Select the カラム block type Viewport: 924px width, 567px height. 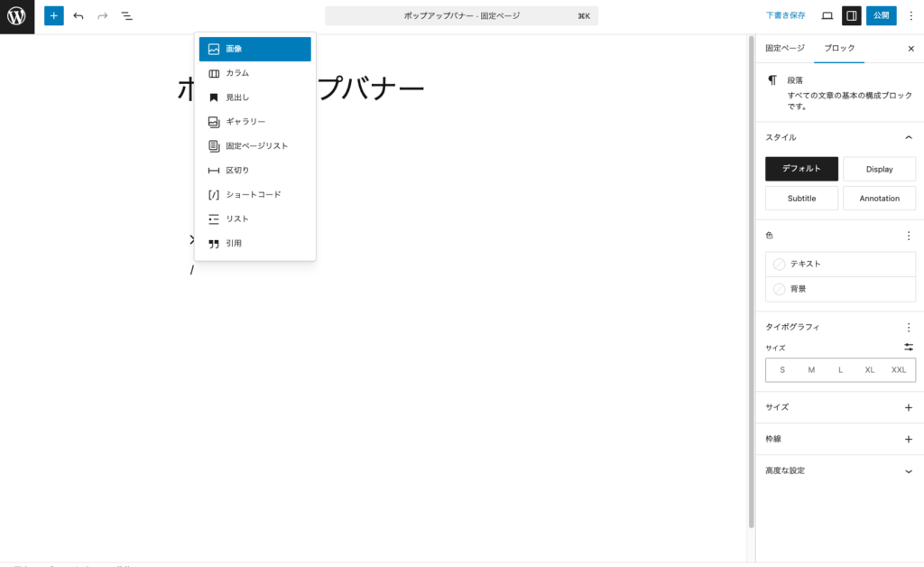(x=236, y=73)
